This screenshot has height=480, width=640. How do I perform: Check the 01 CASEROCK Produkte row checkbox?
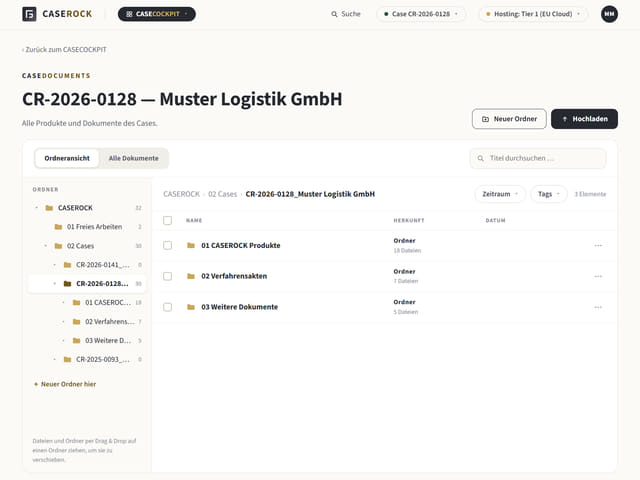[167, 245]
